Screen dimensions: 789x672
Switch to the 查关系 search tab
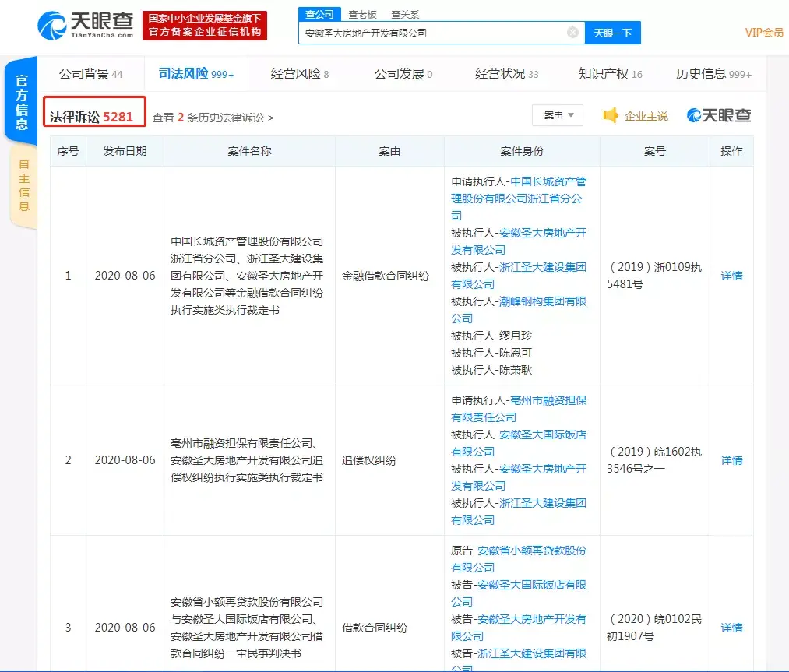pyautogui.click(x=405, y=15)
